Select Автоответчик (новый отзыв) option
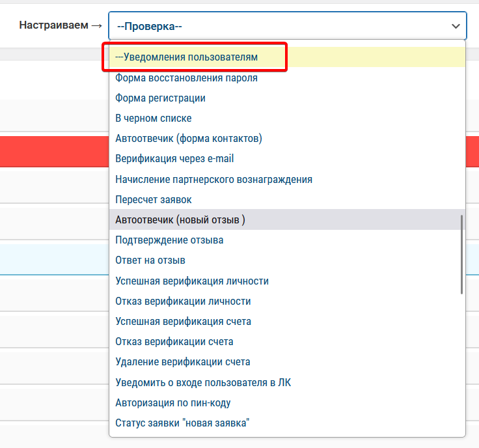Screen dimensions: 479x448 point(180,220)
